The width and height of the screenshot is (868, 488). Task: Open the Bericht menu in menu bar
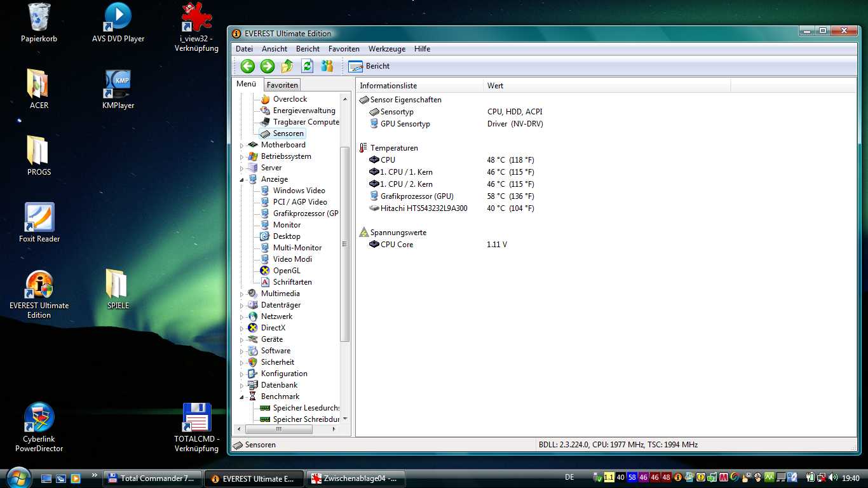(x=308, y=49)
